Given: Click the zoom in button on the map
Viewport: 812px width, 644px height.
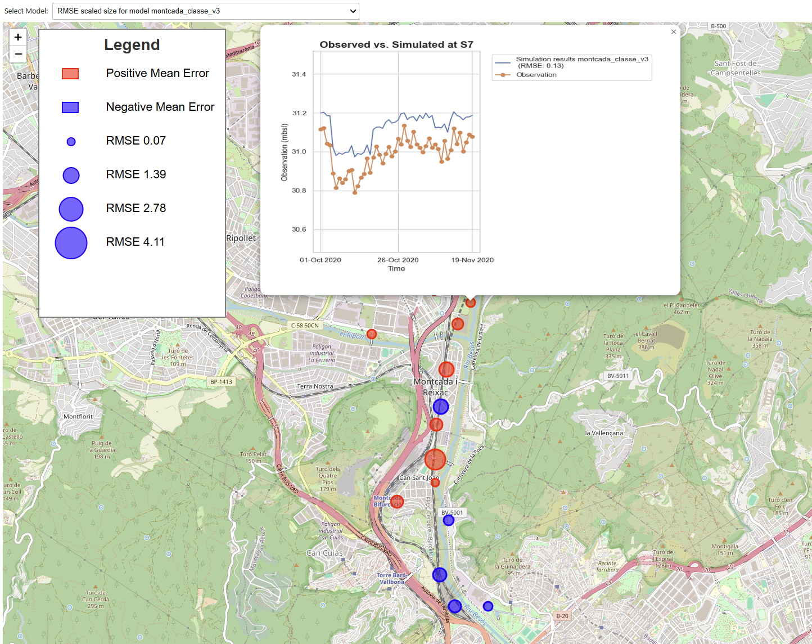Looking at the screenshot, I should point(17,37).
